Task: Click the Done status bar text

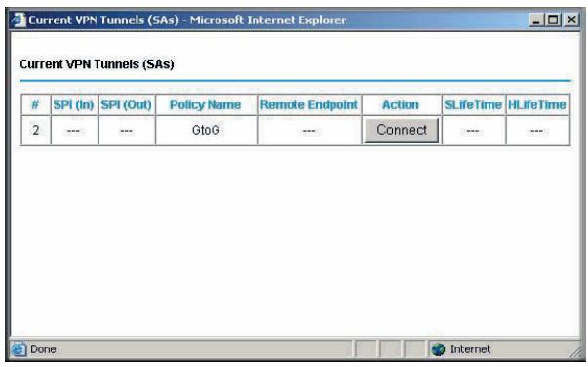Action: point(43,349)
